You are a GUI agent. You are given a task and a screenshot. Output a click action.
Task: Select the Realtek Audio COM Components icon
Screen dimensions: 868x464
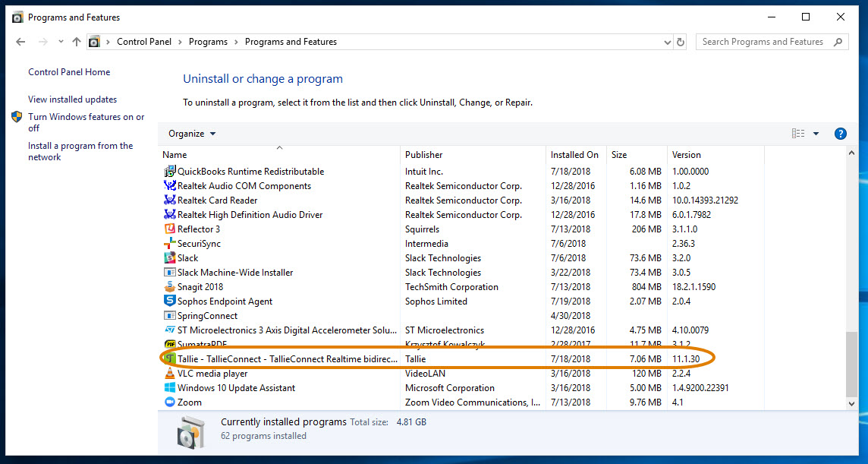pyautogui.click(x=170, y=186)
